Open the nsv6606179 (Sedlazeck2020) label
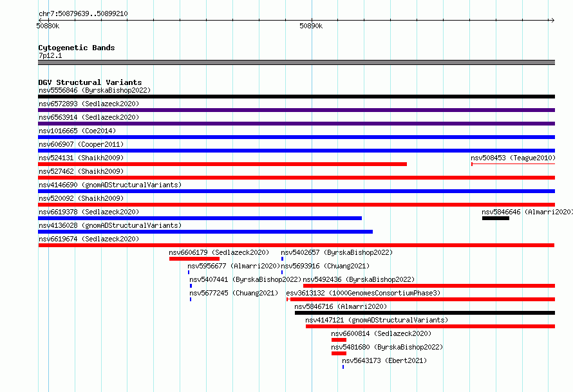573x392 pixels. (219, 252)
